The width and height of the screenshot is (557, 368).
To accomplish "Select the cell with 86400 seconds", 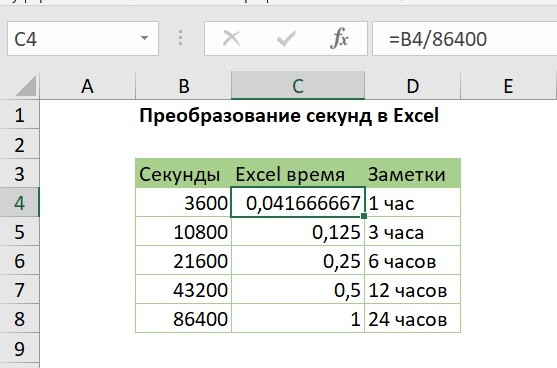I will 183,319.
